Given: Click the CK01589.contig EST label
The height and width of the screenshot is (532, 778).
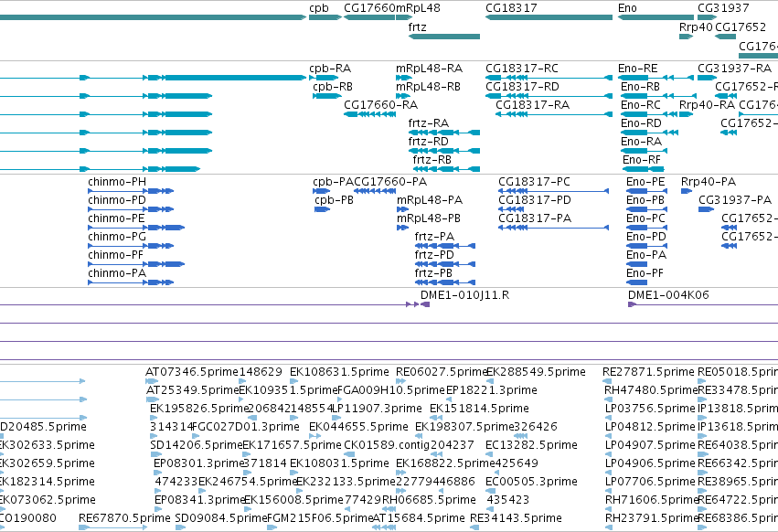Looking at the screenshot, I should (387, 445).
